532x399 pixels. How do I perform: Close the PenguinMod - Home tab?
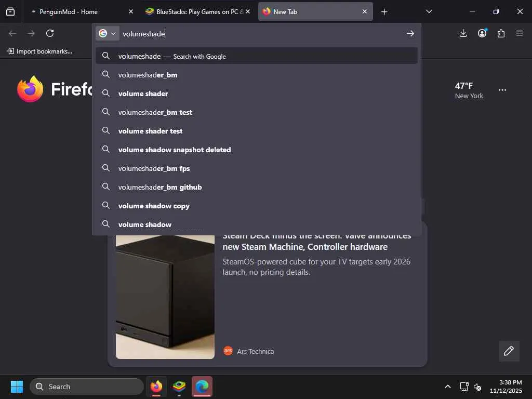click(130, 11)
